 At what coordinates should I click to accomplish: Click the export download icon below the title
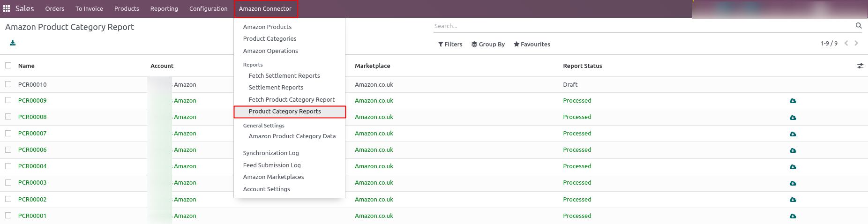[13, 43]
